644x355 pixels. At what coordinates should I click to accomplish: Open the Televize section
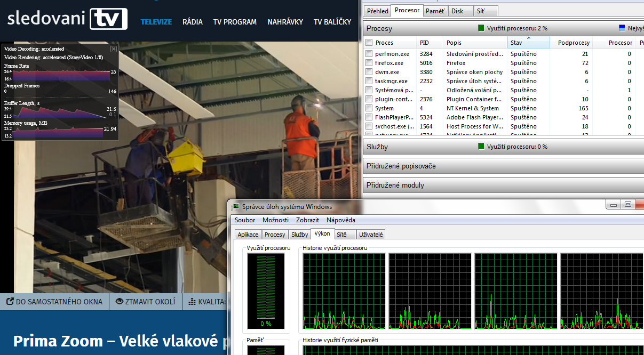[x=156, y=22]
